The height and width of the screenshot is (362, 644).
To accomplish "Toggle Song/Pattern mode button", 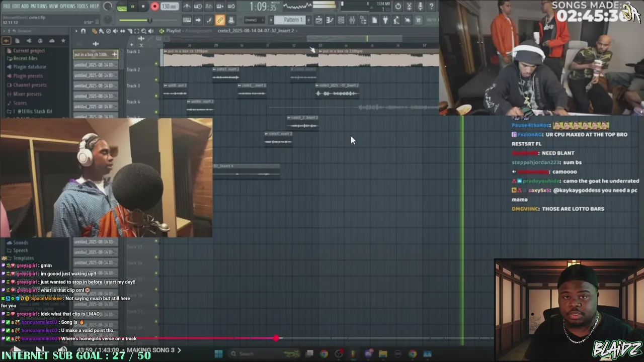I will [122, 7].
